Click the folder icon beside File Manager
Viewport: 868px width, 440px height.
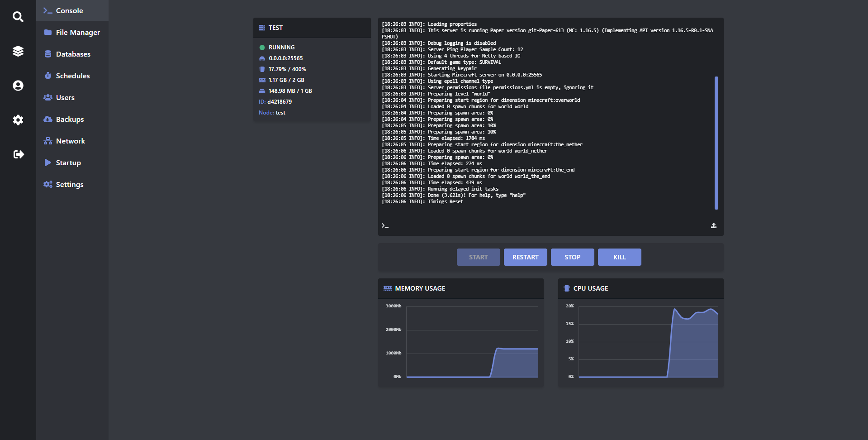48,32
